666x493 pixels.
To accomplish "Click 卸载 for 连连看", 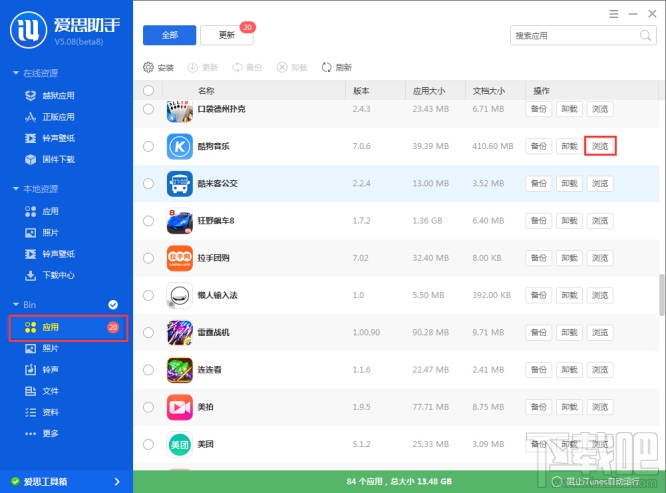I will tap(569, 370).
